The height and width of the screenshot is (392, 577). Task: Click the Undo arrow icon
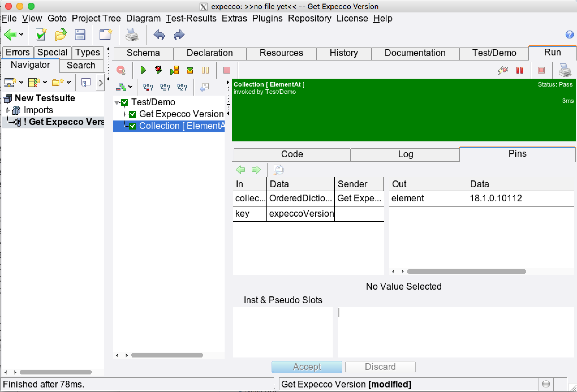159,35
